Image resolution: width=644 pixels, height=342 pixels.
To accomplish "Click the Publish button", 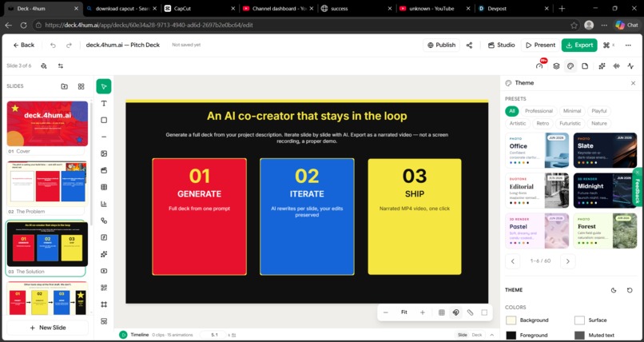I will pyautogui.click(x=441, y=46).
